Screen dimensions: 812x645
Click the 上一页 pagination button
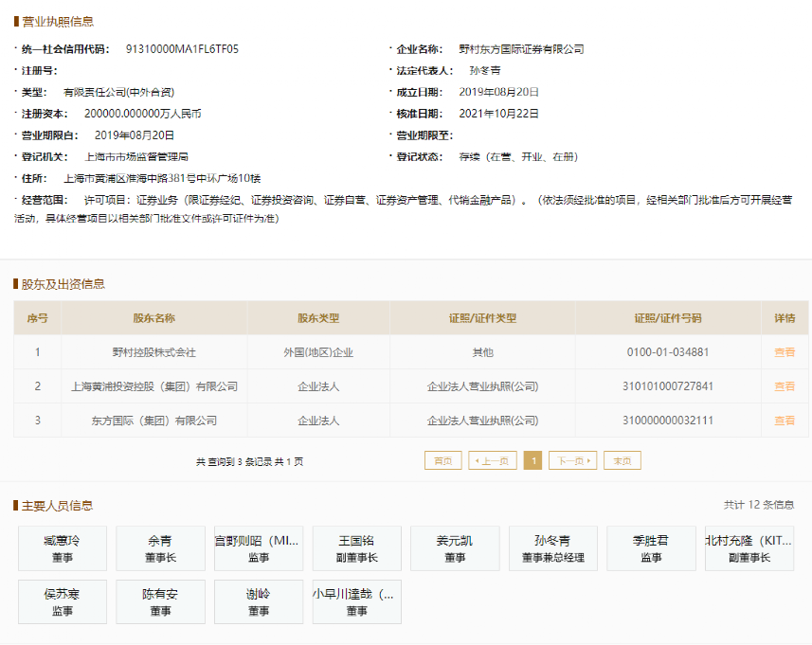pos(490,460)
